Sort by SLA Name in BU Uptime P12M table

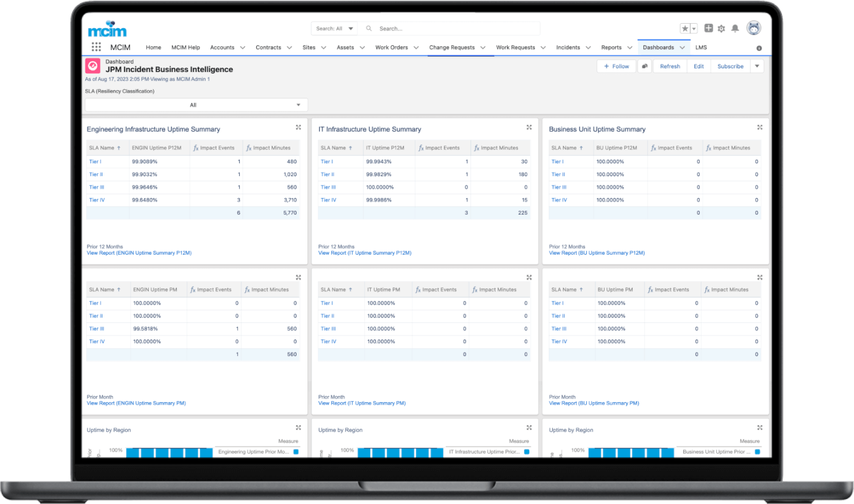pos(567,147)
